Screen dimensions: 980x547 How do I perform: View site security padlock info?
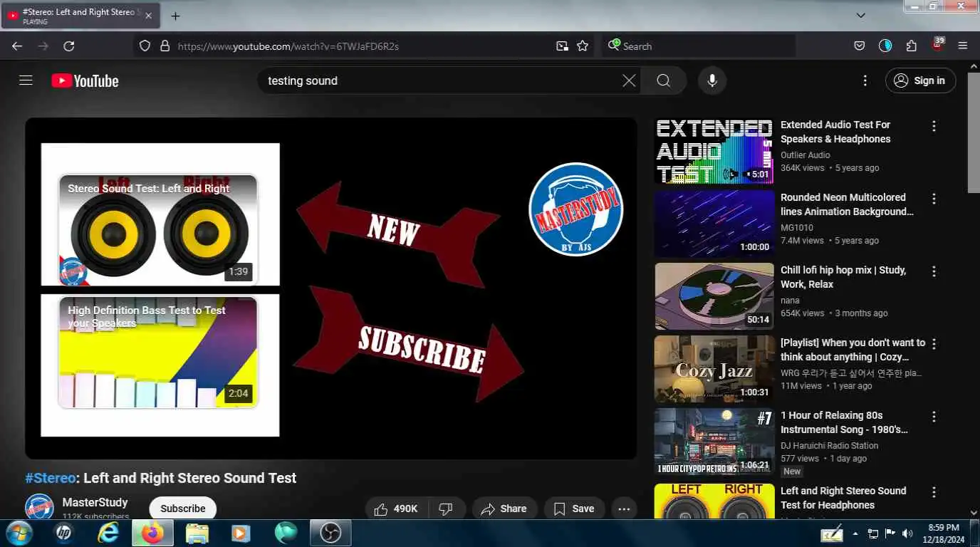165,46
